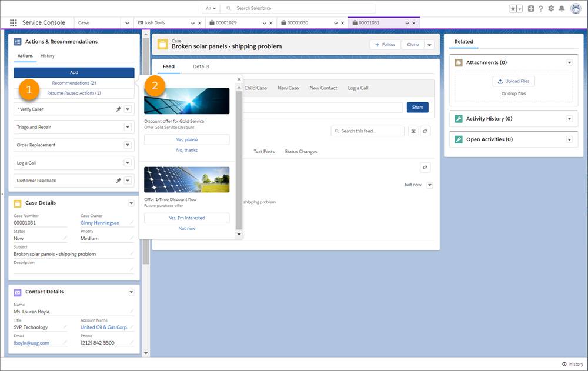Open your user profile avatar
Image resolution: width=588 pixels, height=371 pixels.
(576, 8)
